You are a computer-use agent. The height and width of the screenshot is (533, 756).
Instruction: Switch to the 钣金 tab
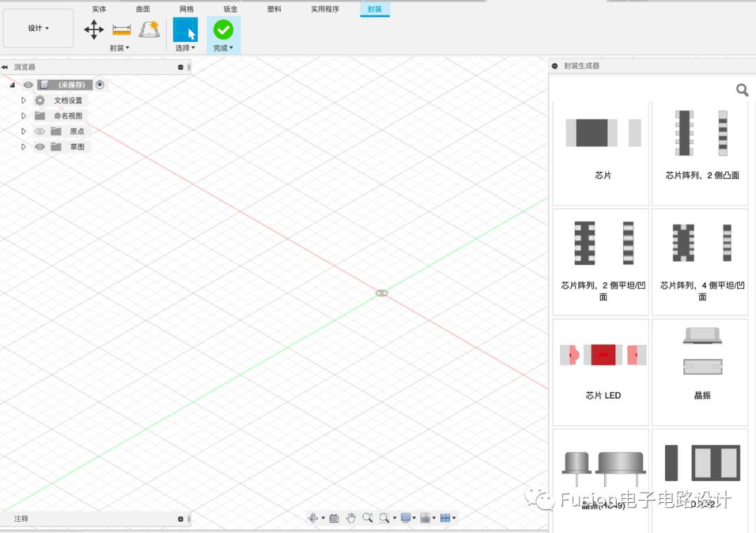tap(230, 9)
